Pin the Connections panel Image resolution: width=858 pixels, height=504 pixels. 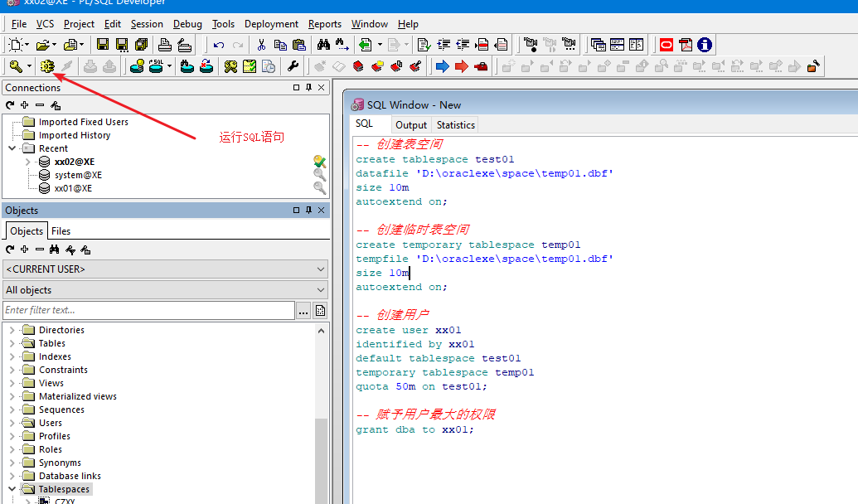(x=309, y=88)
